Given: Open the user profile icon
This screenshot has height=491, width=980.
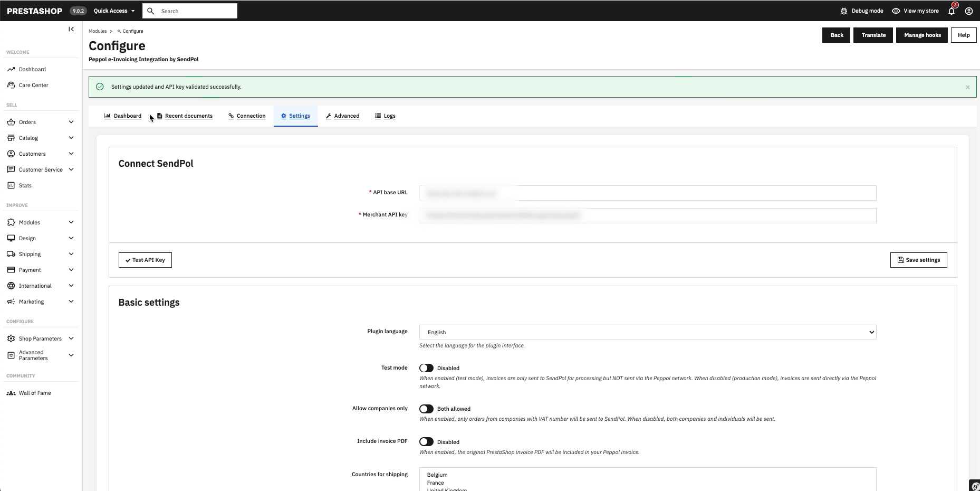Looking at the screenshot, I should coord(969,11).
